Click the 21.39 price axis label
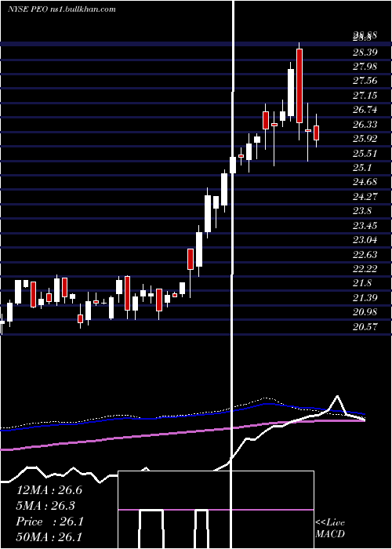This screenshot has width=392, height=549. click(365, 297)
